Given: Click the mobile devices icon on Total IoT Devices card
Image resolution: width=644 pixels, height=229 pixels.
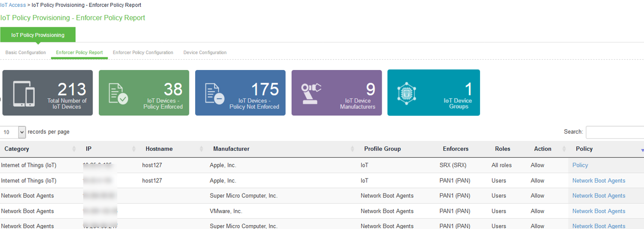Looking at the screenshot, I should 24,93.
